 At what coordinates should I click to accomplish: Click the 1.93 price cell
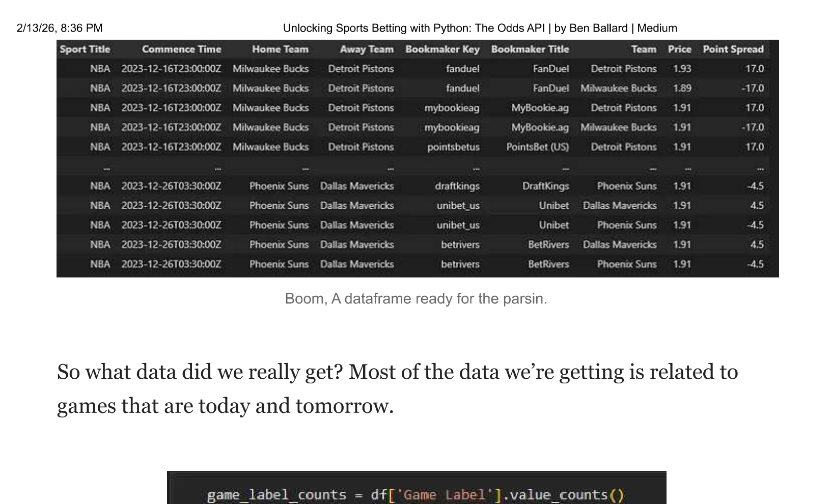(682, 69)
